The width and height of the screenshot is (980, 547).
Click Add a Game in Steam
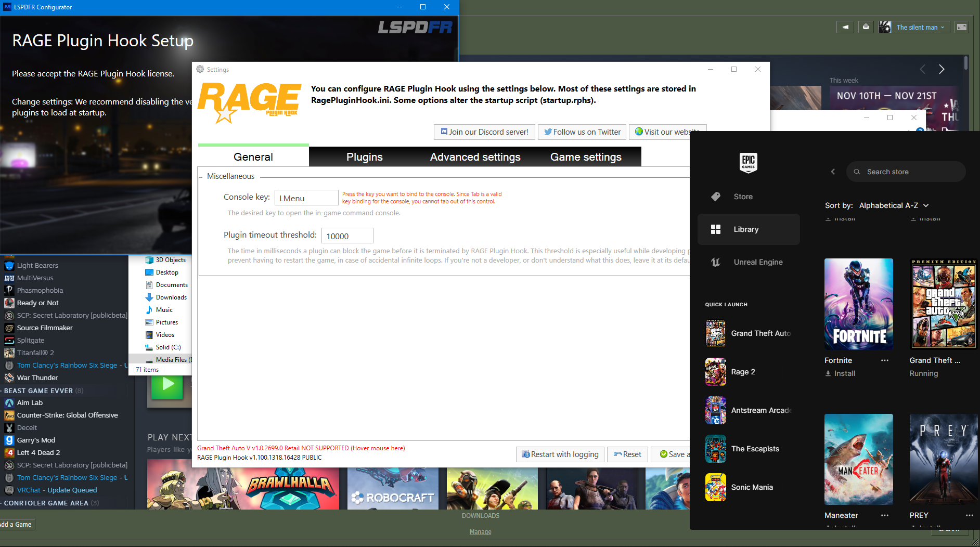17,524
